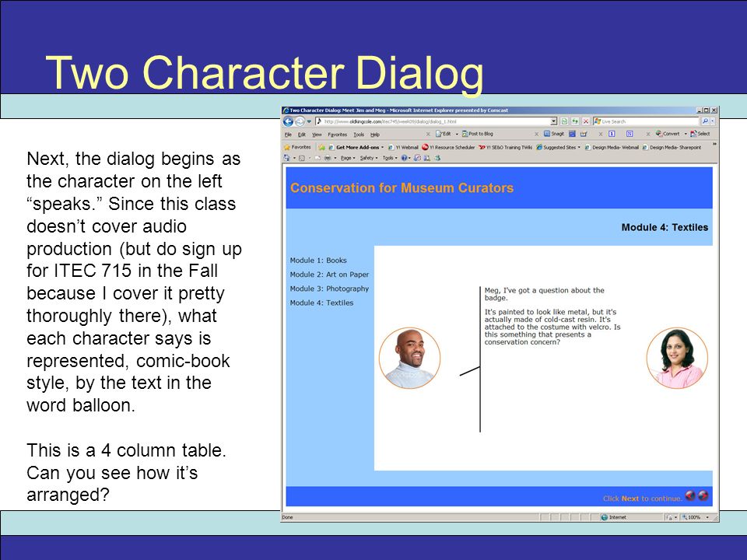This screenshot has height=560, width=747.
Task: Click the Internet zone status indicator
Action: point(614,517)
